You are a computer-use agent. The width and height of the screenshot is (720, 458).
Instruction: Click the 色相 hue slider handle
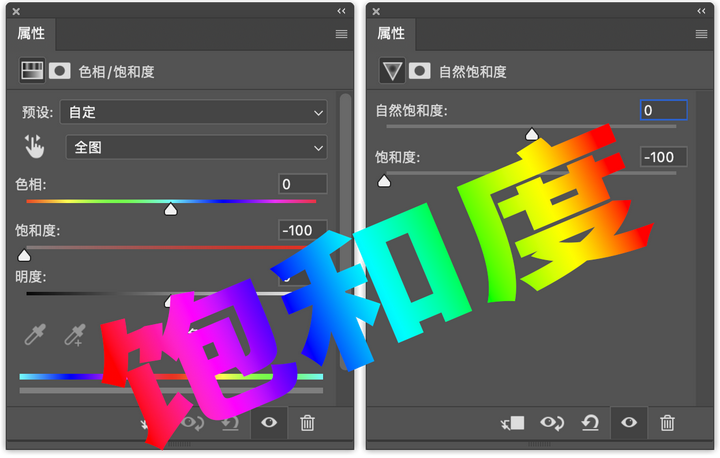(171, 209)
